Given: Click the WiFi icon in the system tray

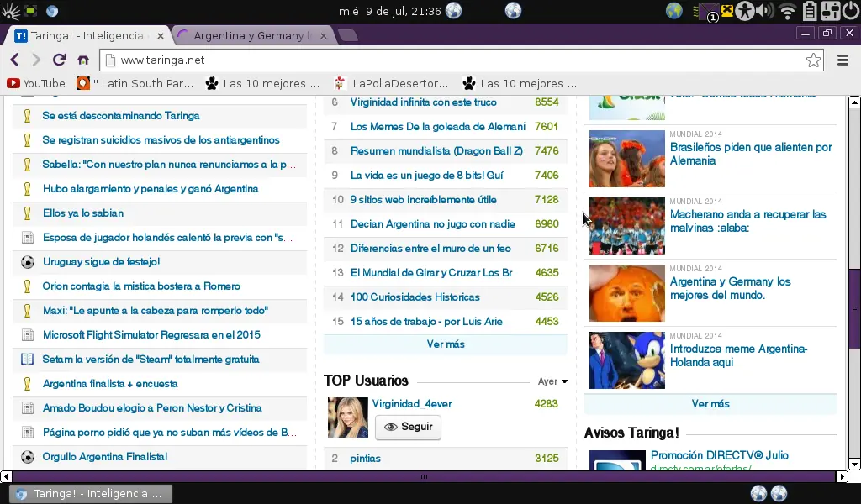Looking at the screenshot, I should pyautogui.click(x=787, y=11).
